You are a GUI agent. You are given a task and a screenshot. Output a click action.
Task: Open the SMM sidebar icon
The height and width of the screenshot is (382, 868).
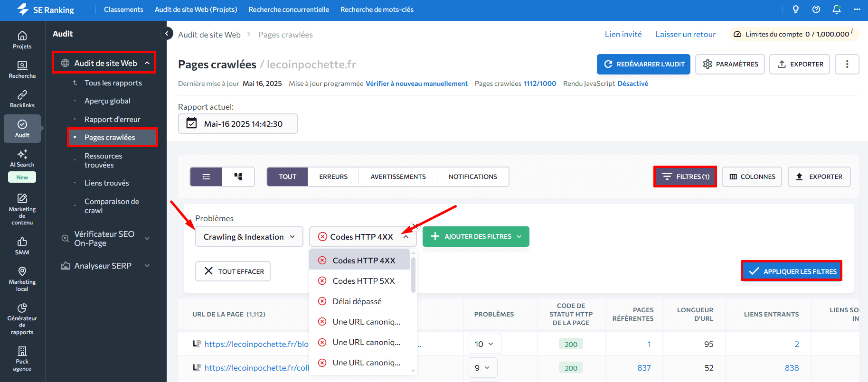point(22,246)
